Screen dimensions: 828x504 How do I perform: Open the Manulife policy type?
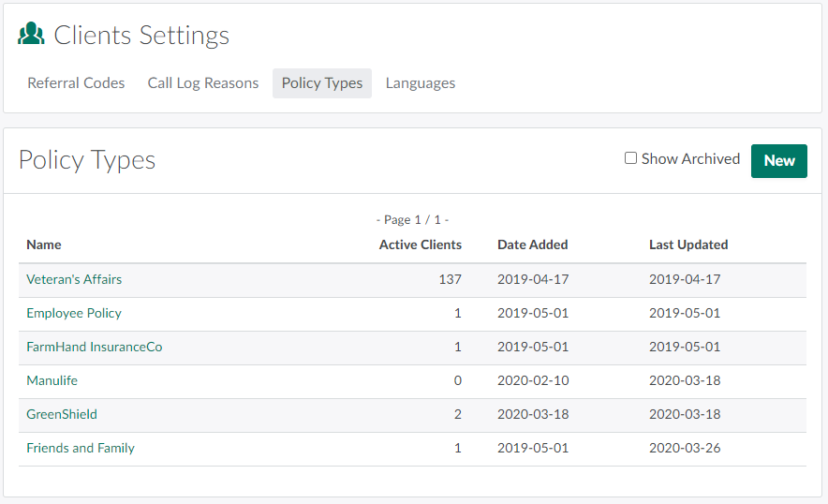(52, 380)
